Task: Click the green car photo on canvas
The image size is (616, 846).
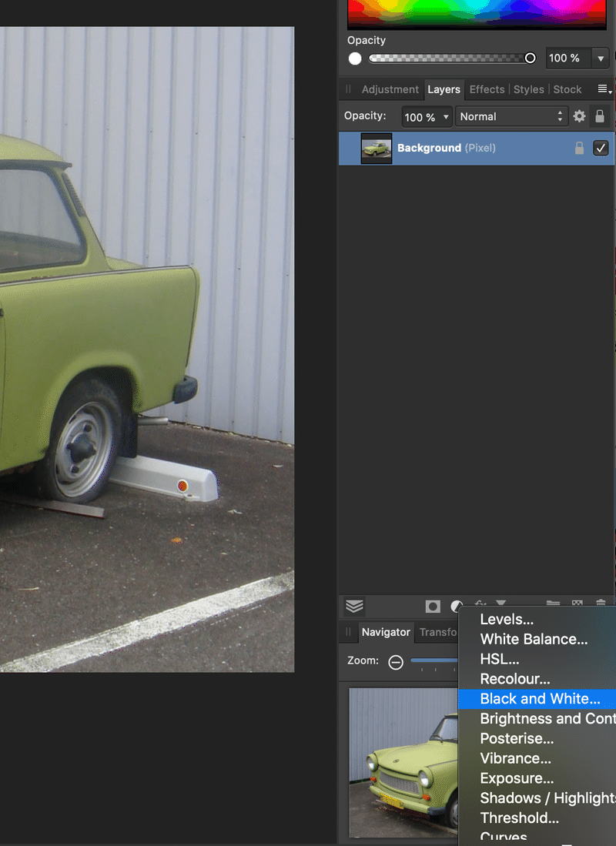Action: [x=147, y=349]
